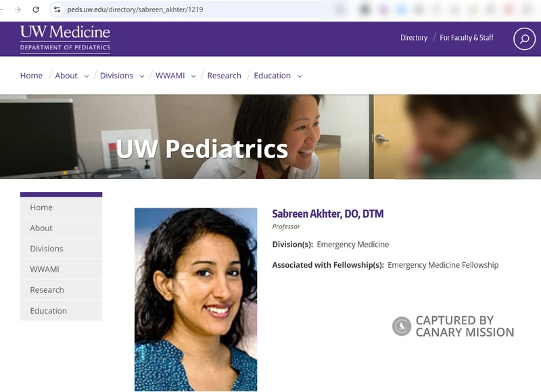Screen dimensions: 541x392
Task: Select Home in the left sidebar
Action: tap(41, 207)
